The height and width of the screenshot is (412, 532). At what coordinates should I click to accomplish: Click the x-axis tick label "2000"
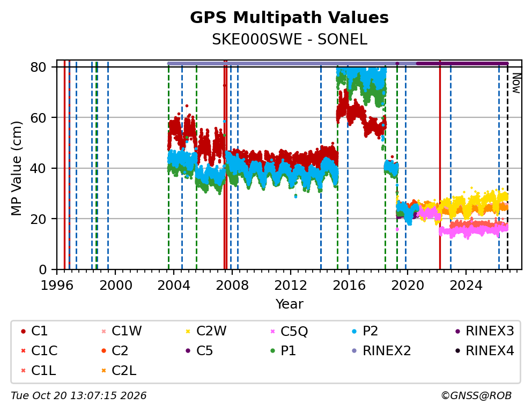point(115,285)
